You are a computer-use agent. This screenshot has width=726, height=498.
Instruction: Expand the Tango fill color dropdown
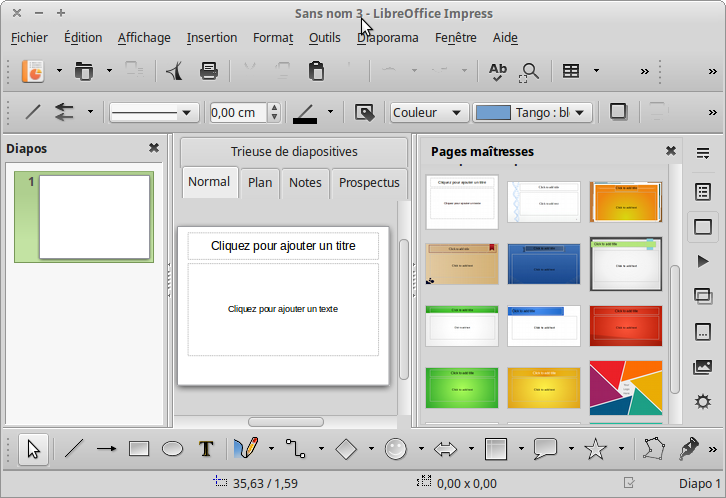(x=580, y=113)
